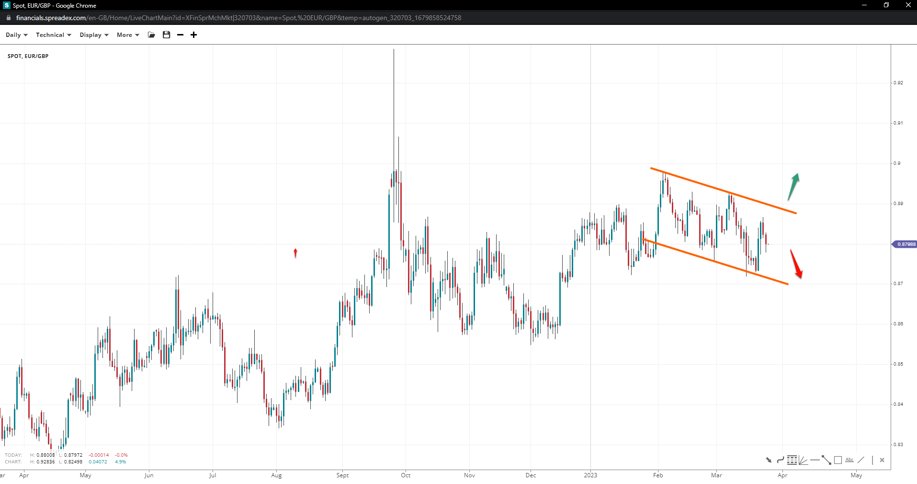The width and height of the screenshot is (917, 484).
Task: Open the Daily timeframe dropdown
Action: (16, 35)
